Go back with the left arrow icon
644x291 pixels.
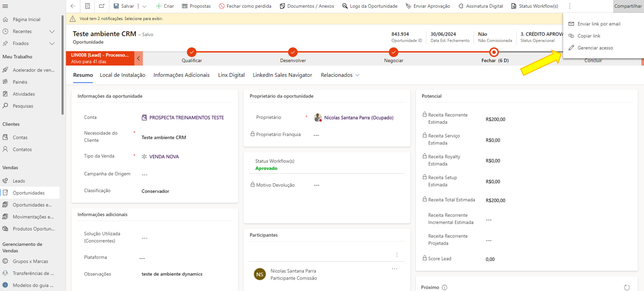point(73,6)
